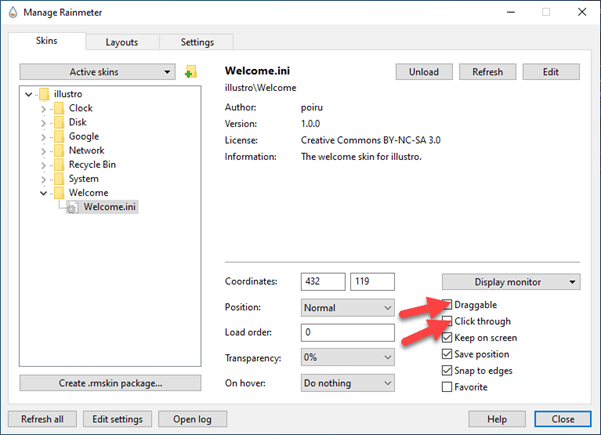
Task: Expand the Network tree node
Action: [43, 151]
